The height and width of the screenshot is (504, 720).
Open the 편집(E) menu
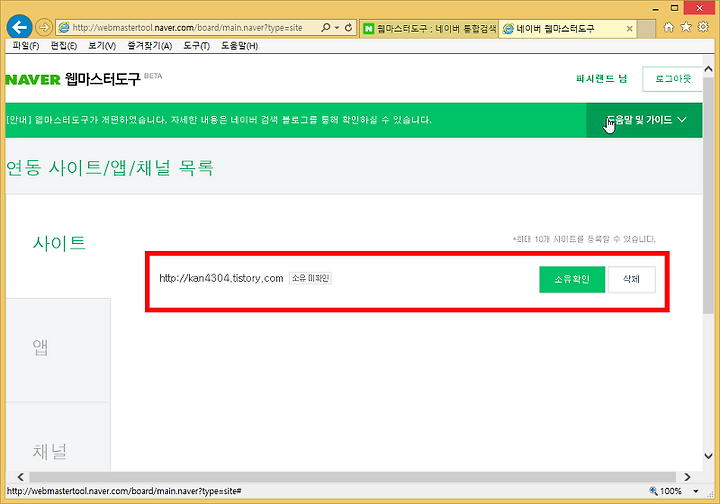[x=64, y=46]
